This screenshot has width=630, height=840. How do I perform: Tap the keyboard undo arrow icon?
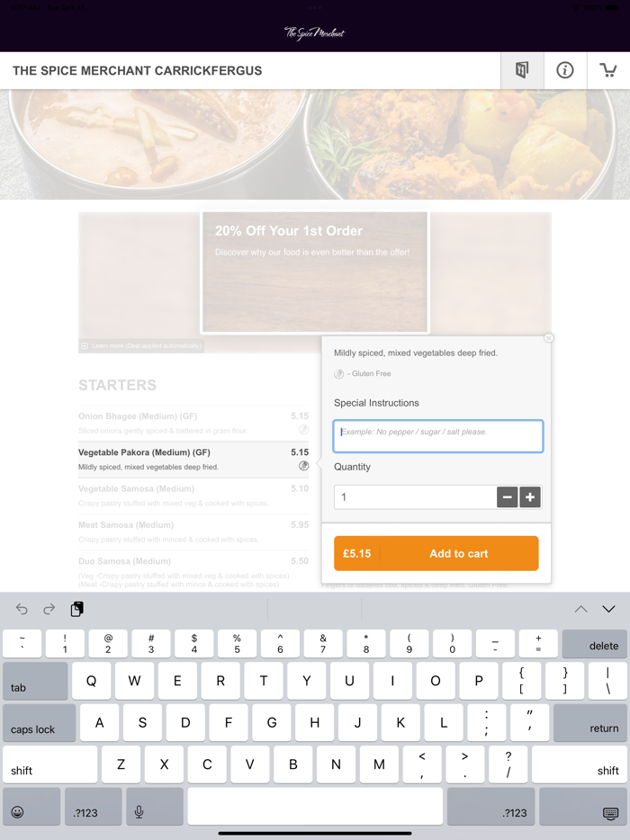click(22, 609)
